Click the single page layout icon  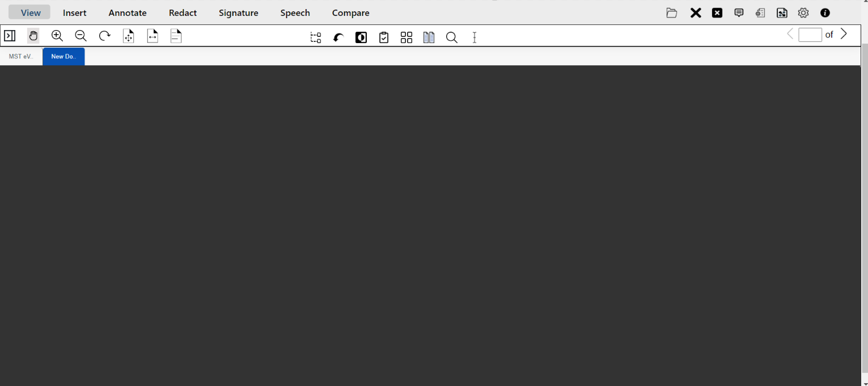tap(176, 36)
